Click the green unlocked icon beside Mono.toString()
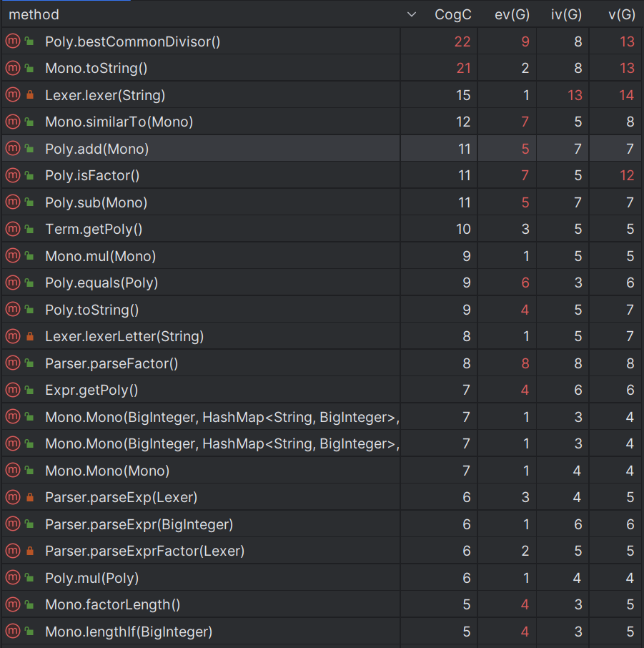644x648 pixels. 30,69
